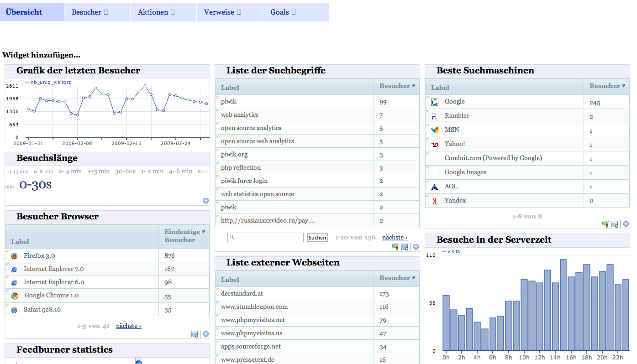Click the Google Chrome icon in browser list
Image resolution: width=637 pixels, height=364 pixels.
coord(15,296)
